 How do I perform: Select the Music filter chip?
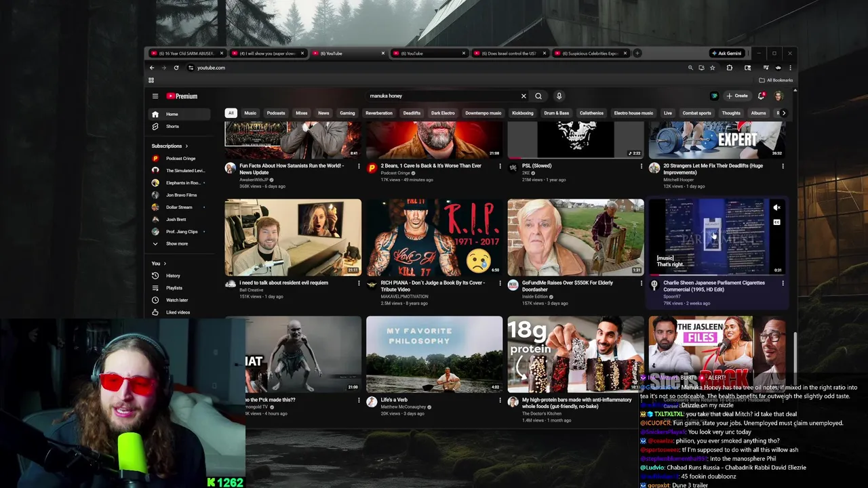250,113
